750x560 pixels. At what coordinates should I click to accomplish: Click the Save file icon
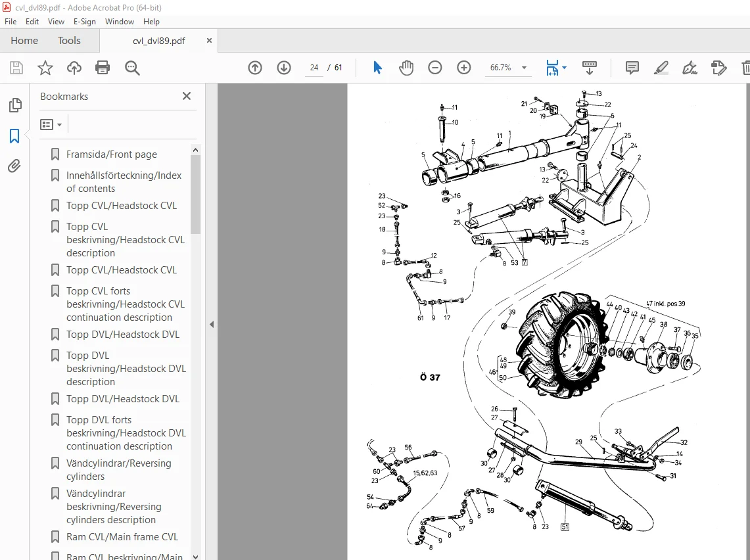click(16, 68)
